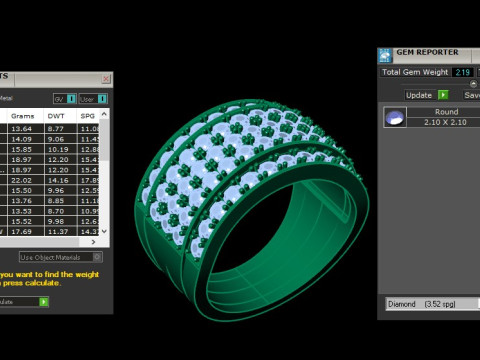Select the round gem thumbnail

(x=395, y=117)
